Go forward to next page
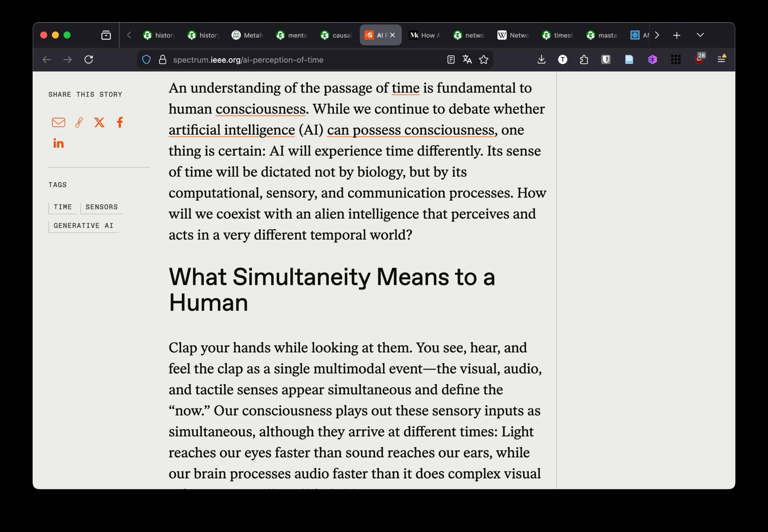This screenshot has height=532, width=768. (x=67, y=60)
